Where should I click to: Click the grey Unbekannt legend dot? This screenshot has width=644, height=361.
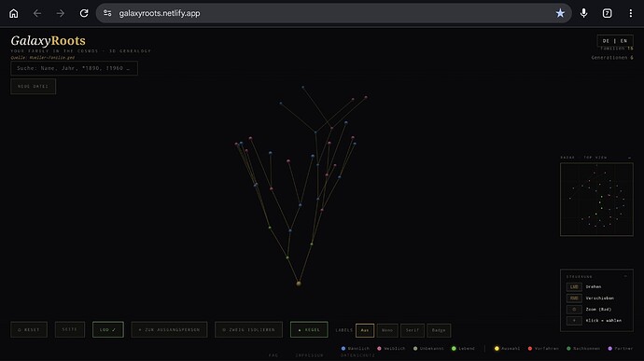pos(415,348)
